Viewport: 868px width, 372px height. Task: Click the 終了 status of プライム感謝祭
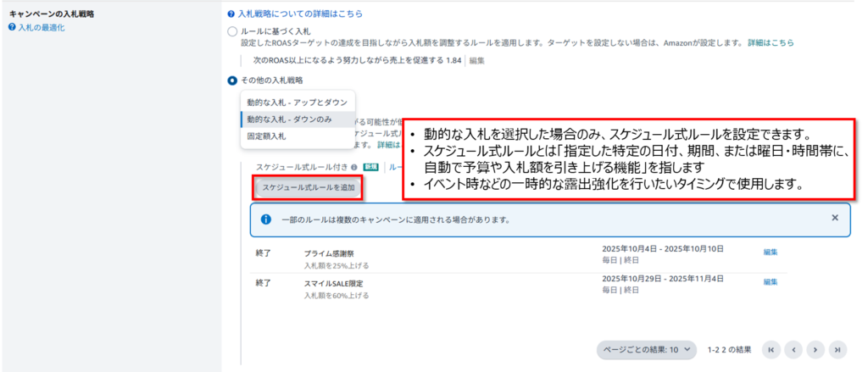(x=263, y=253)
